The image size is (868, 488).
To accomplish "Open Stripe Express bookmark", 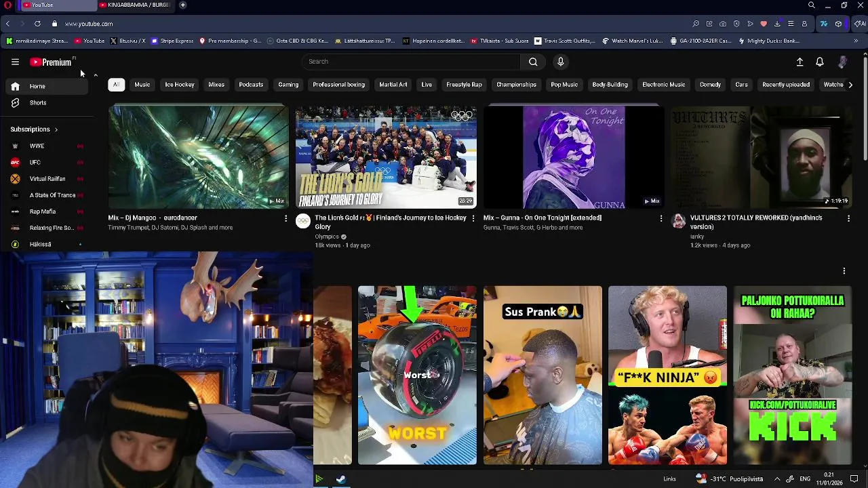I will pos(172,41).
